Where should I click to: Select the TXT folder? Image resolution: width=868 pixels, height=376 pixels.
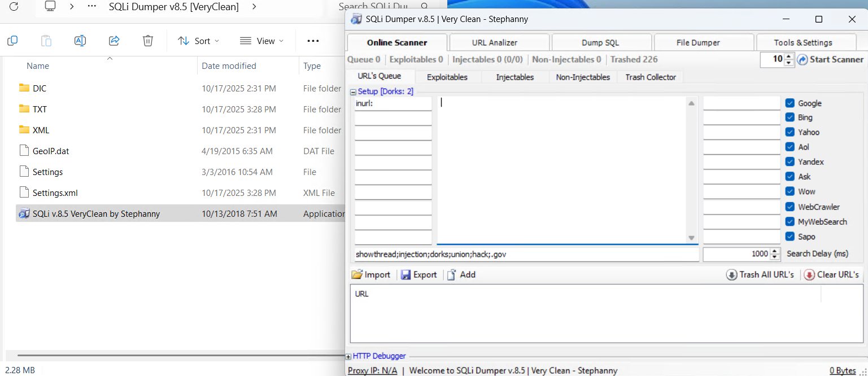pos(40,109)
